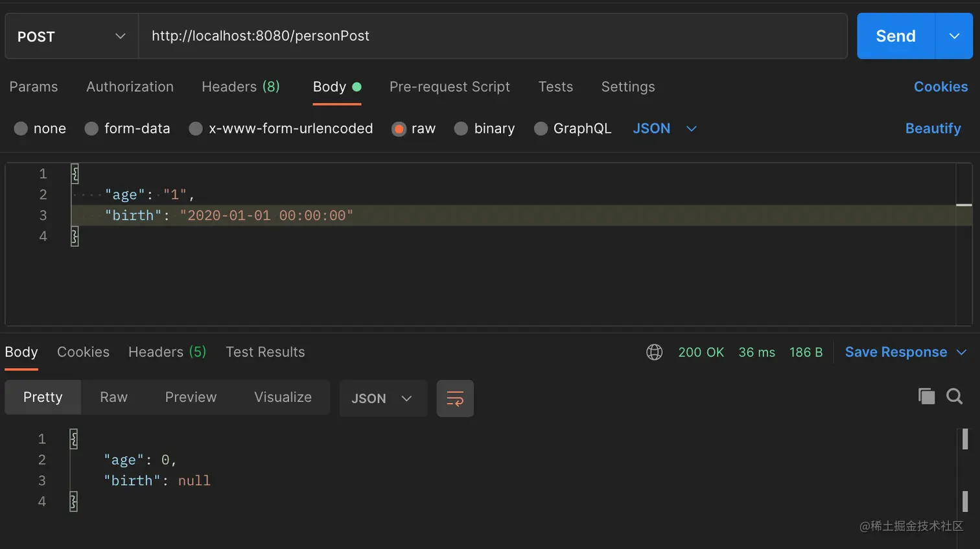
Task: Switch to the Tests tab
Action: pyautogui.click(x=555, y=86)
